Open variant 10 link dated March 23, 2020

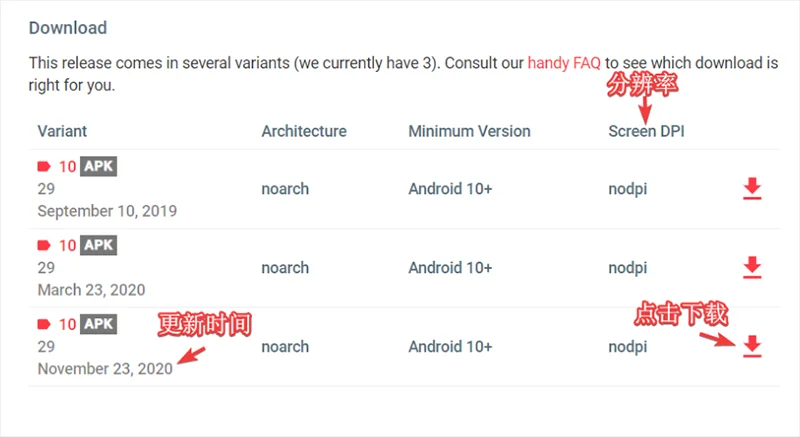(67, 246)
